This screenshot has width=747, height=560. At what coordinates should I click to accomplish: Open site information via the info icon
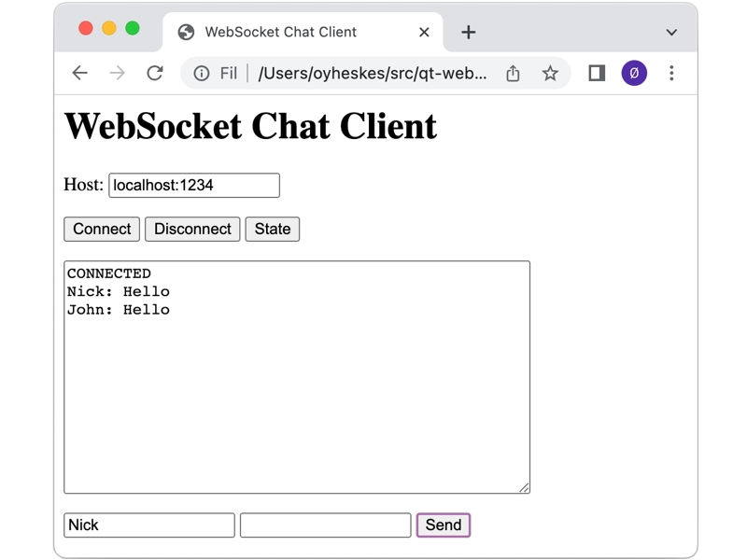tap(204, 72)
